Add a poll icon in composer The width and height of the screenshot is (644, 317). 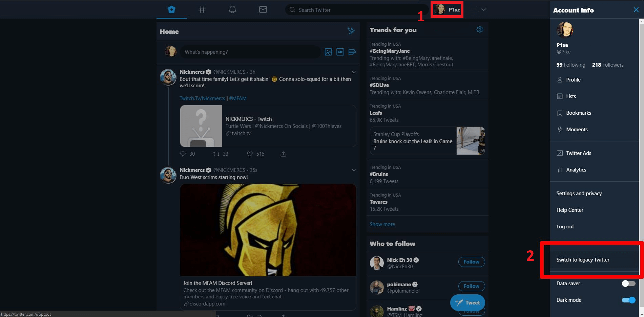(x=352, y=52)
